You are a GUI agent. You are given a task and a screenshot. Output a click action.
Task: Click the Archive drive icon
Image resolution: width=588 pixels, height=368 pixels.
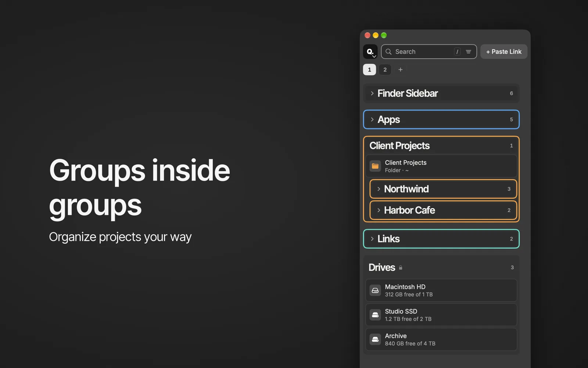pyautogui.click(x=375, y=339)
